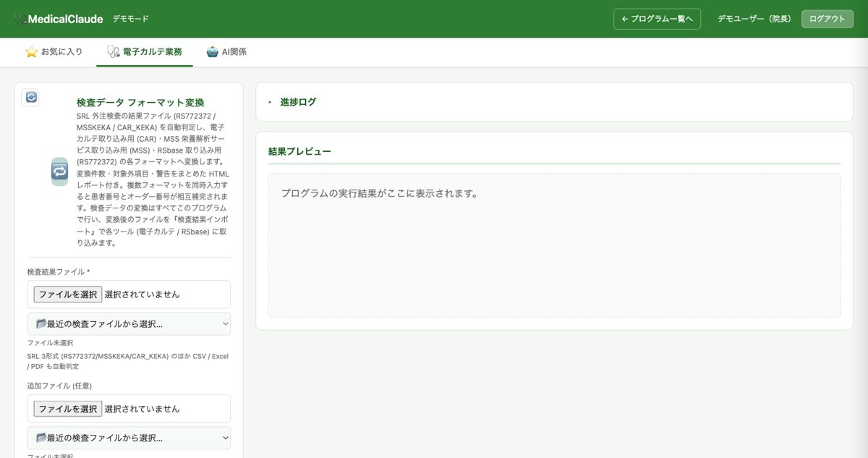Click the プログラムの実行結果がここに表示されます placeholder text
The height and width of the screenshot is (458, 868).
pyautogui.click(x=380, y=194)
